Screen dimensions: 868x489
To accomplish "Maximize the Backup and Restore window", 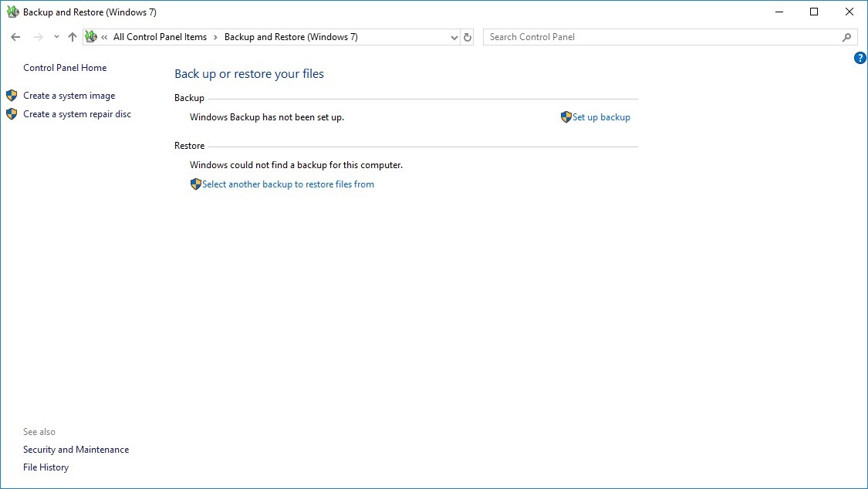I will tap(814, 12).
